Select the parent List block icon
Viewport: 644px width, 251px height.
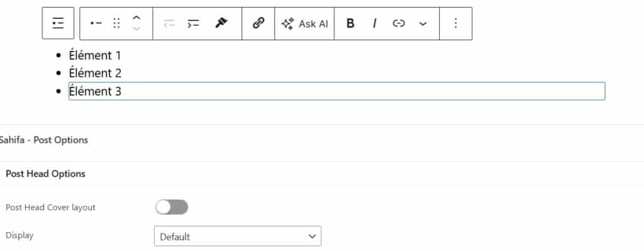[58, 23]
